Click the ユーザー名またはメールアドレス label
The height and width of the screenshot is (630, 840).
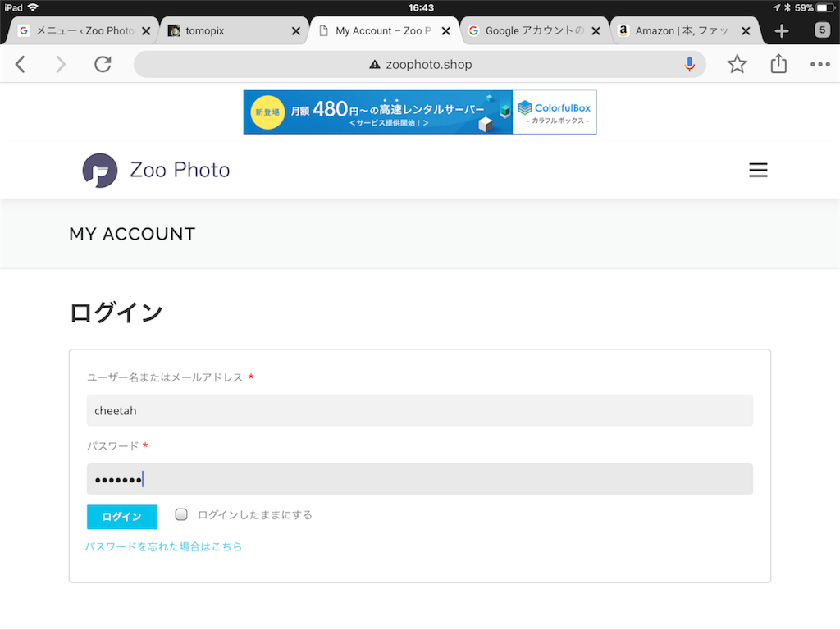point(165,377)
